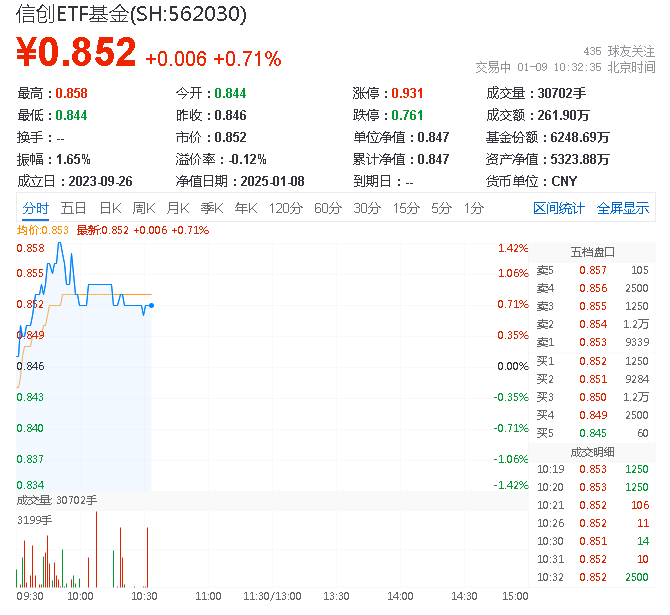The width and height of the screenshot is (670, 615).
Task: Select the 买4 order row at 0.849
Action: tap(592, 415)
